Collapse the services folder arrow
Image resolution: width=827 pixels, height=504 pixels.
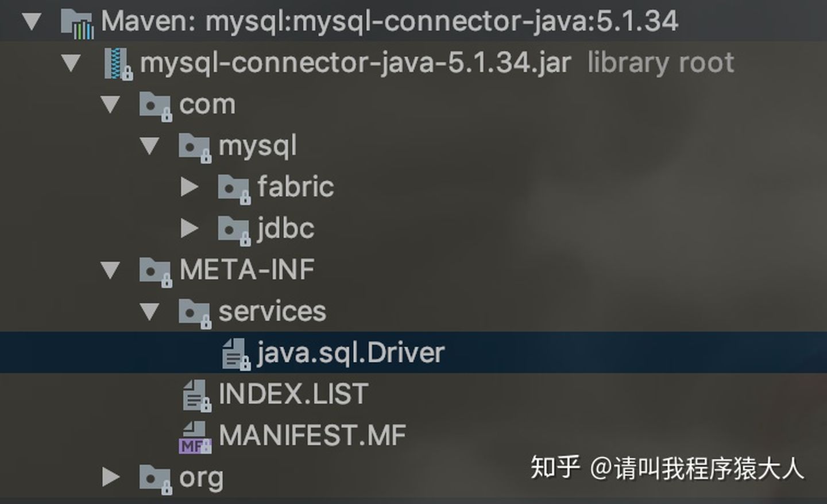coord(150,312)
